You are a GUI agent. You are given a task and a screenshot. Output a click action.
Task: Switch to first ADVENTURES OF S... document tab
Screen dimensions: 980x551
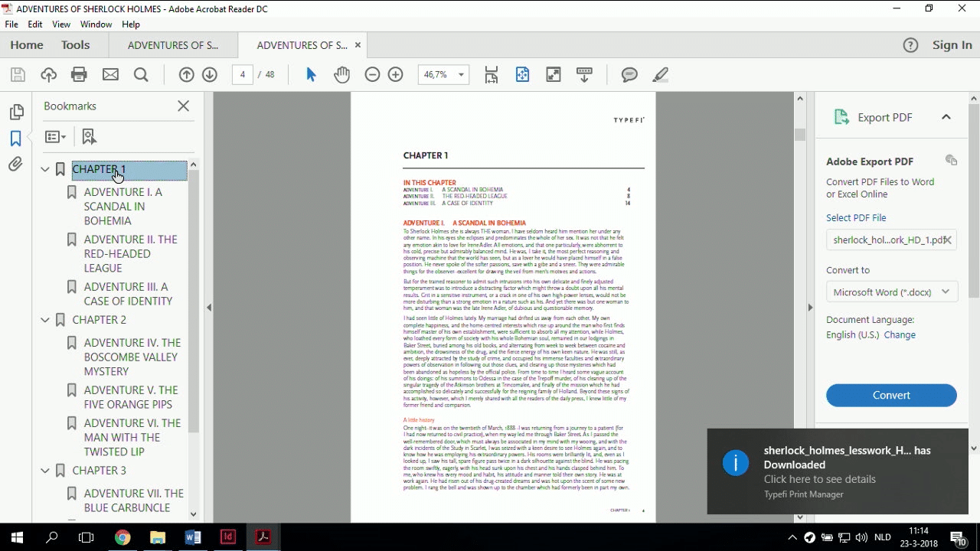pos(173,45)
